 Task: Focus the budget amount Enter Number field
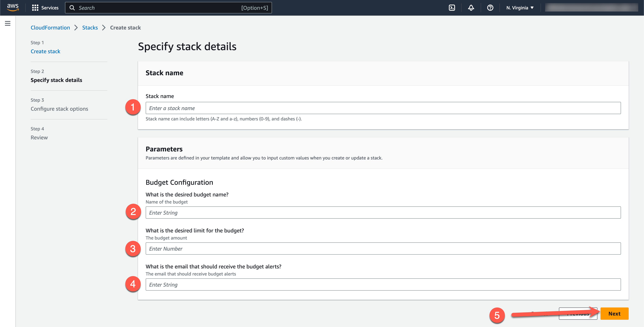tap(383, 249)
